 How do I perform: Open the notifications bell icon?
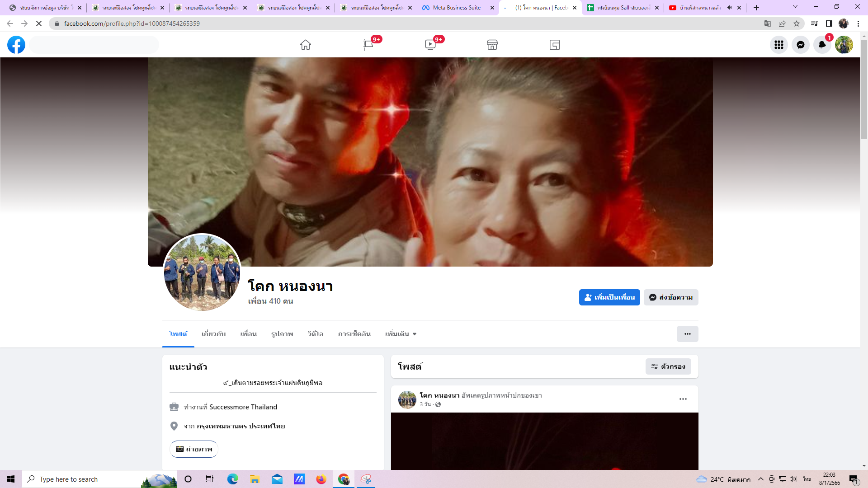pos(822,45)
